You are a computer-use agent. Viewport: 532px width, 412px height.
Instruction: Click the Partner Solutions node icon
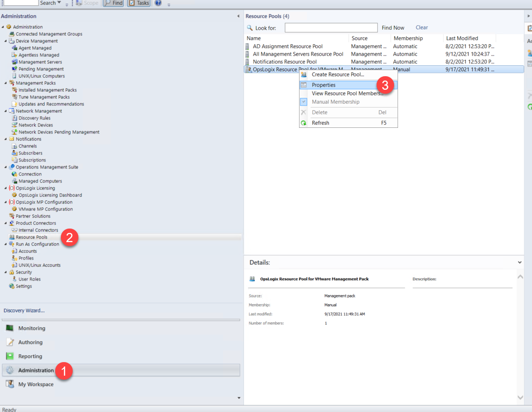click(12, 216)
